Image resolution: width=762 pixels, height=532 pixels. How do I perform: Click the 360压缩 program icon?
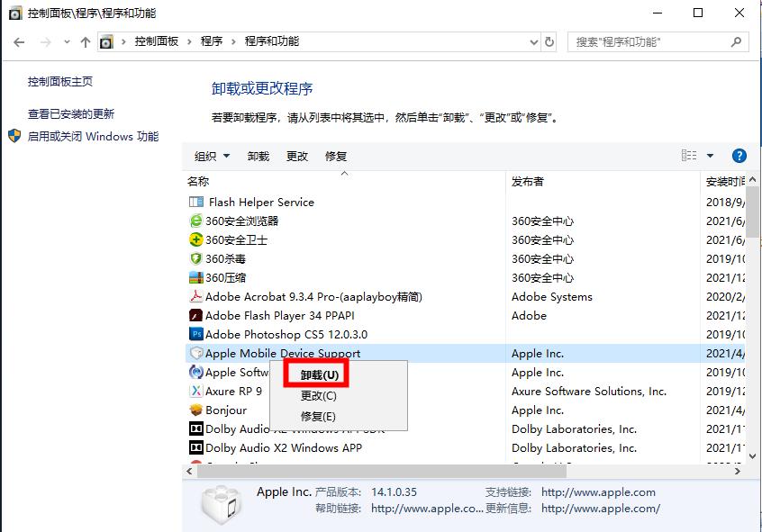click(196, 277)
